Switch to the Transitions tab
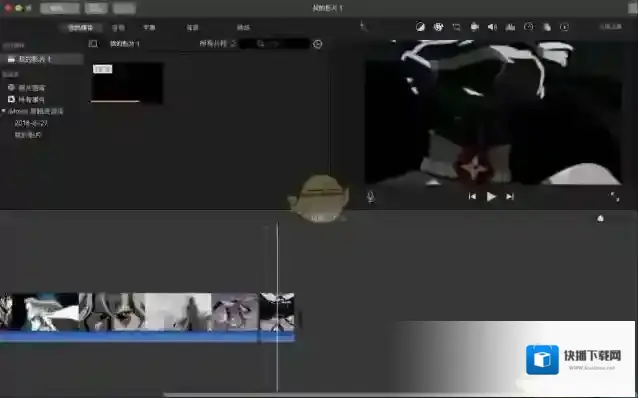Viewport: 638px width, 398px height. (243, 28)
